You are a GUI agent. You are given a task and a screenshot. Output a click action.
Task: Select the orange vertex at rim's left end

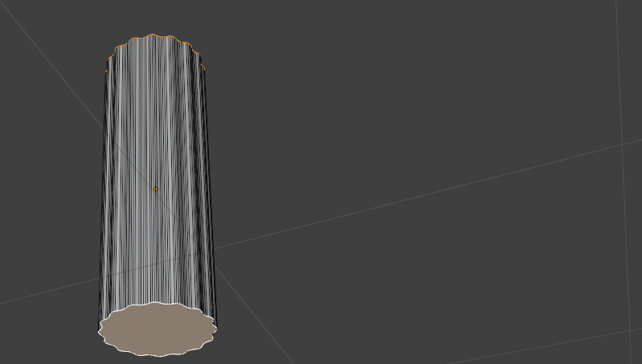[x=107, y=69]
